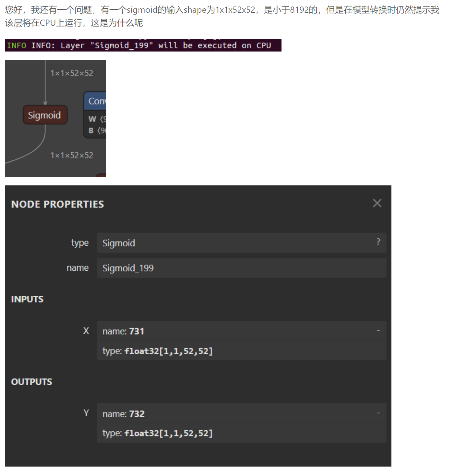Click the INPUTS section header

point(27,299)
